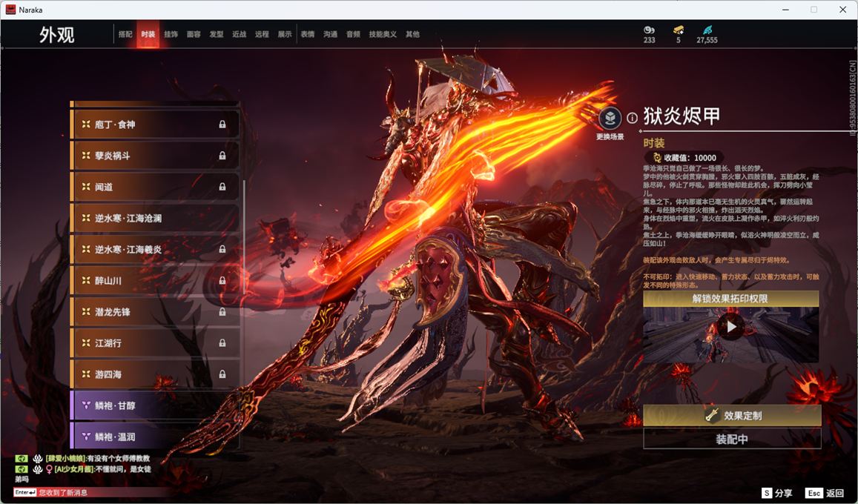Select the 江湖行 outfit
Viewport: 858px width, 504px height.
coord(156,342)
